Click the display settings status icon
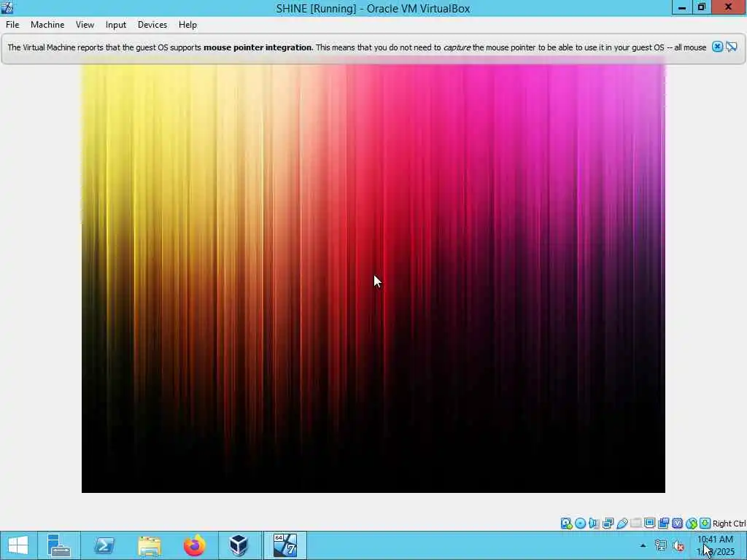This screenshot has width=747, height=560. click(x=649, y=523)
